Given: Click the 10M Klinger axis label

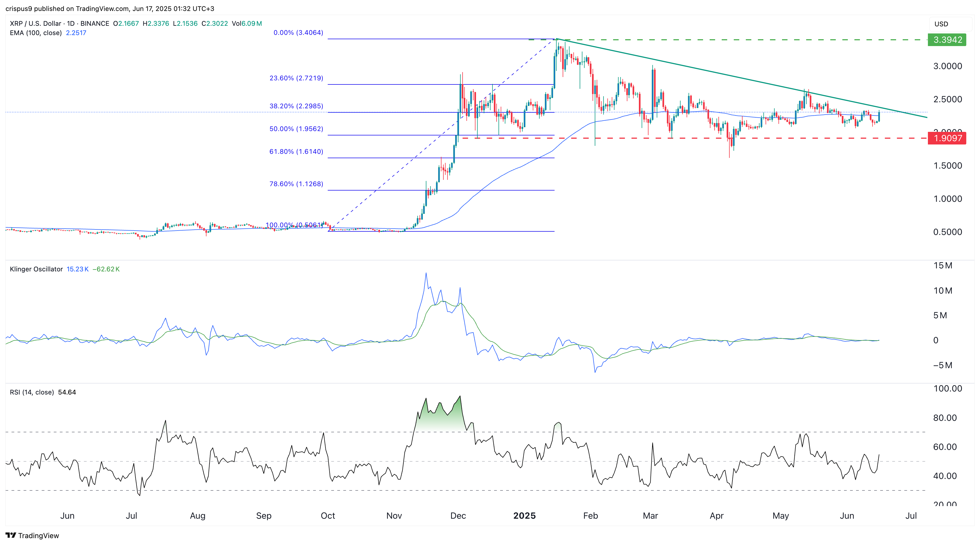Looking at the screenshot, I should [x=943, y=291].
